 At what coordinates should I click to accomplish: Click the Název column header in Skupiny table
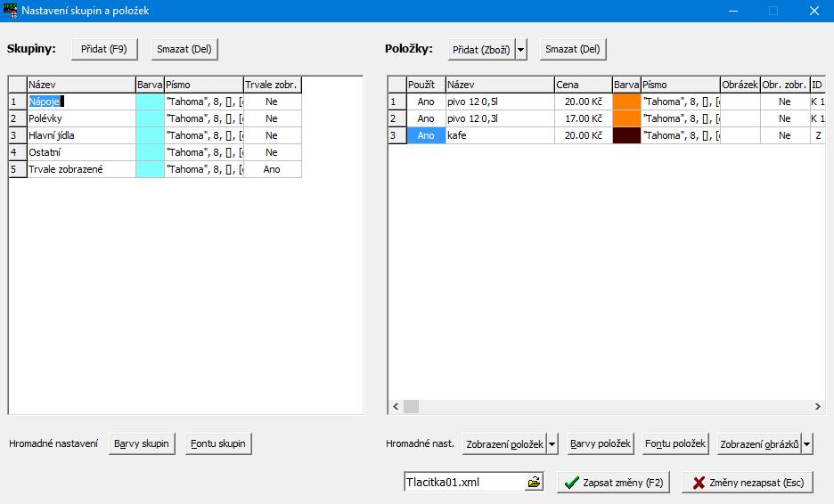[81, 85]
